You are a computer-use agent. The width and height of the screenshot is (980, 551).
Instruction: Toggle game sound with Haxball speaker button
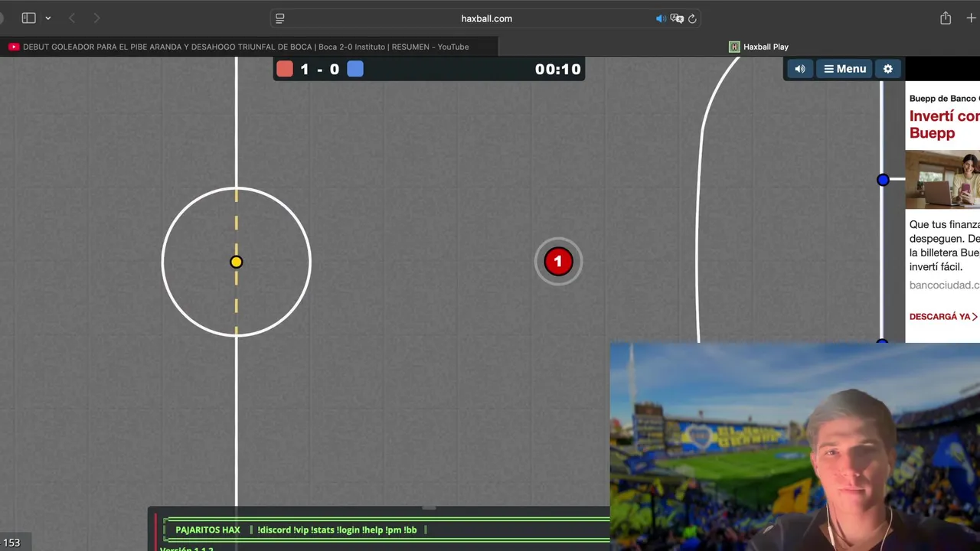(800, 69)
